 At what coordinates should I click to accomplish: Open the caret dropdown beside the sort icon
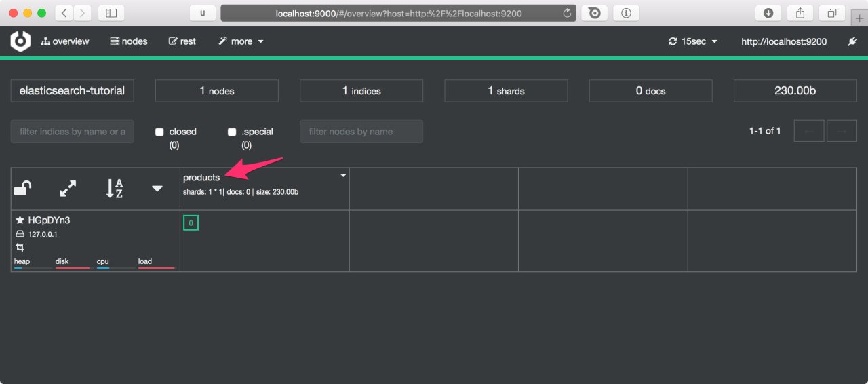click(157, 189)
